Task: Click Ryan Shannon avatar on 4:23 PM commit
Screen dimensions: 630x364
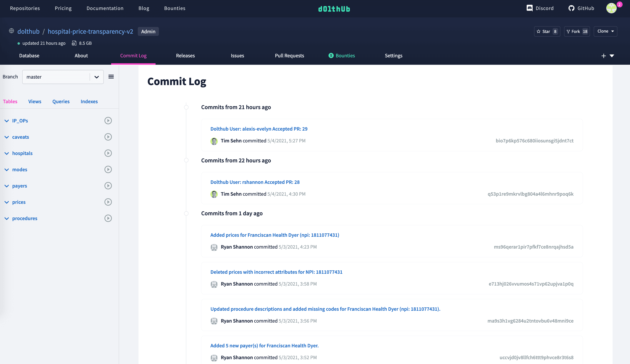Action: (214, 247)
